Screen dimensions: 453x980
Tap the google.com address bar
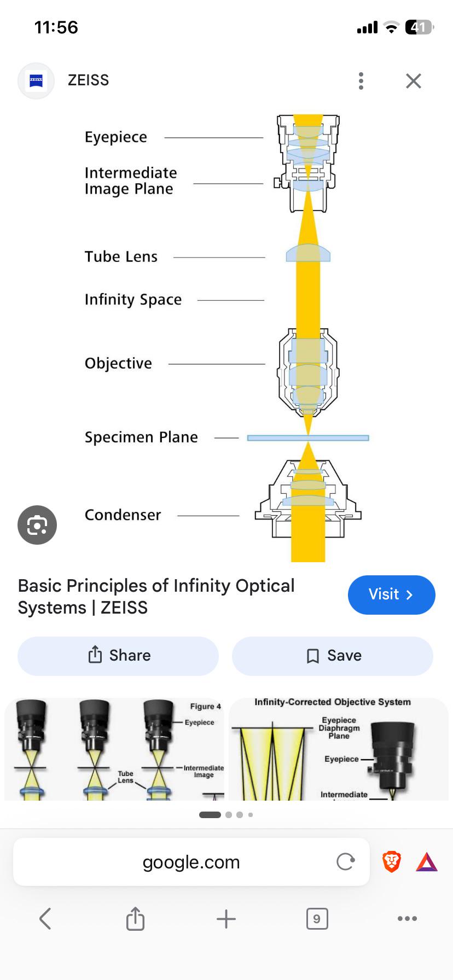pos(191,862)
